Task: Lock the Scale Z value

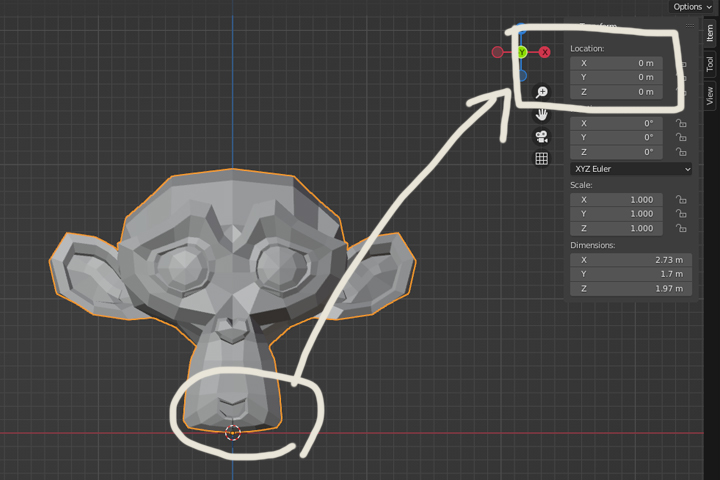Action: 681,228
